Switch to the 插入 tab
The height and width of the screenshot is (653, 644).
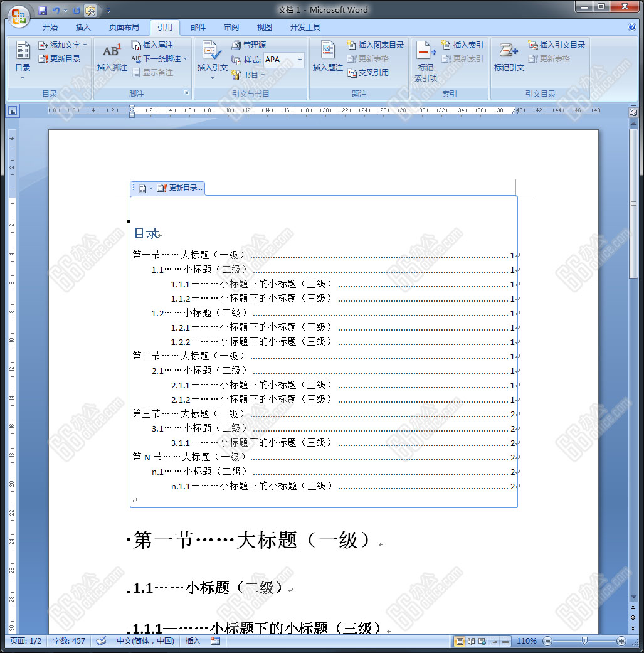click(83, 28)
